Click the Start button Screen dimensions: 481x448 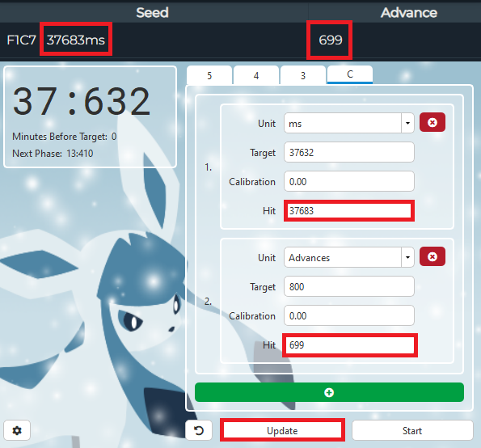[x=412, y=430]
